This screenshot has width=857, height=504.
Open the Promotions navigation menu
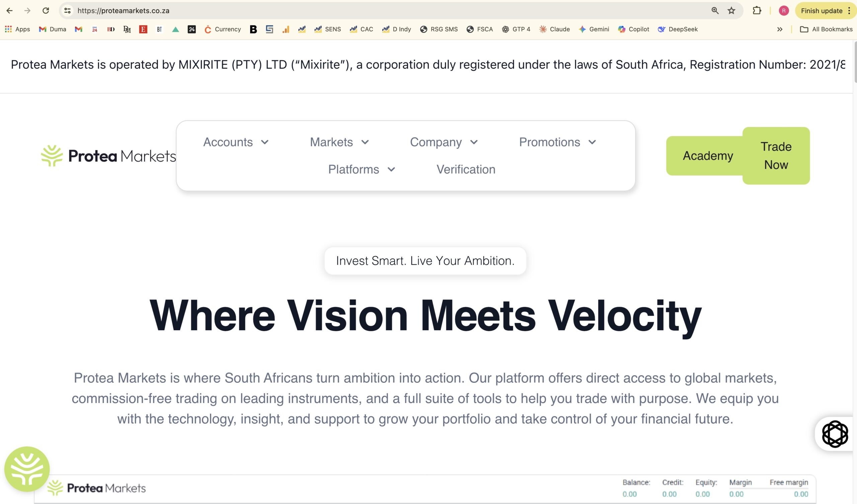coord(557,142)
